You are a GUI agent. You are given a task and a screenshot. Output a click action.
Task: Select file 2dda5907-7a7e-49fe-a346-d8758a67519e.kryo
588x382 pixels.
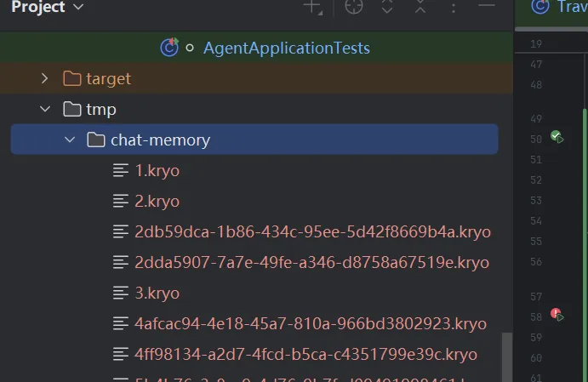tap(312, 262)
